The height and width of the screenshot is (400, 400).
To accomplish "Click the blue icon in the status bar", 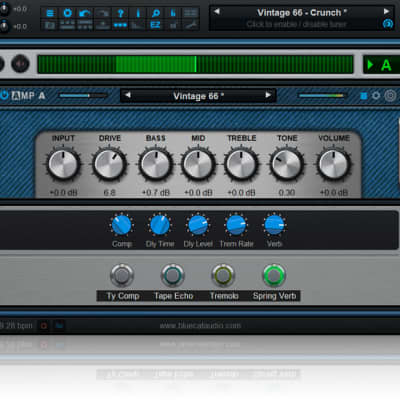I will coord(59,325).
